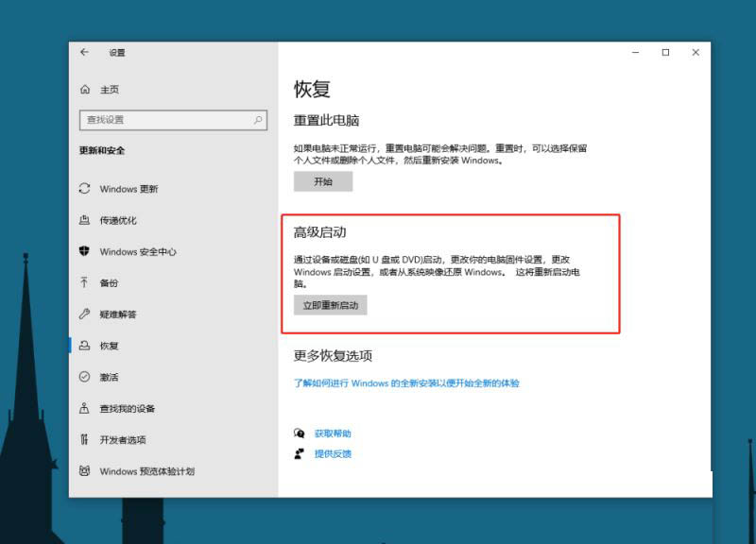Click the 提供反馈 link
The image size is (756, 544).
point(333,453)
